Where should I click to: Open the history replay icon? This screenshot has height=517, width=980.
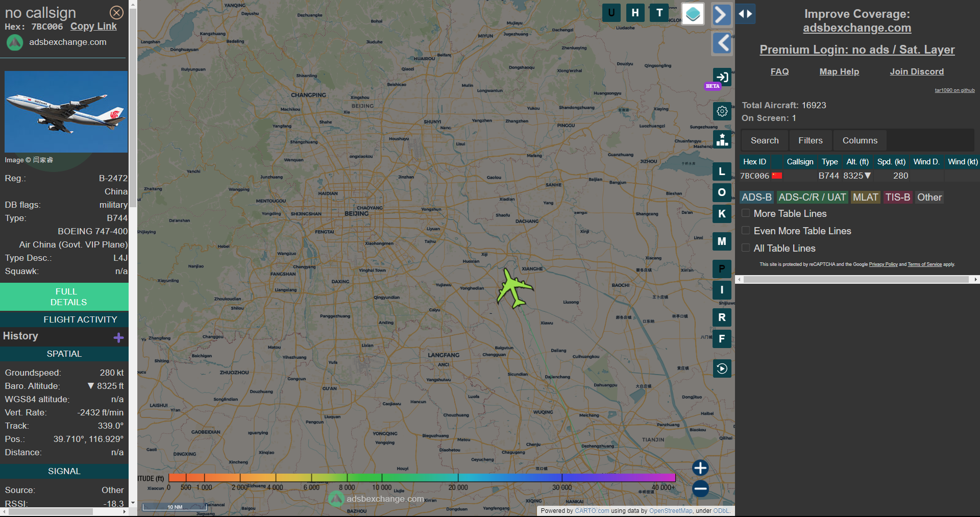coord(722,368)
